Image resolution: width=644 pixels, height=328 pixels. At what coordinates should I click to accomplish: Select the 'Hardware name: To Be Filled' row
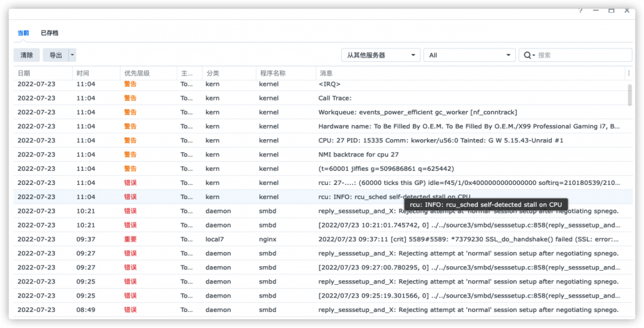[x=323, y=126]
